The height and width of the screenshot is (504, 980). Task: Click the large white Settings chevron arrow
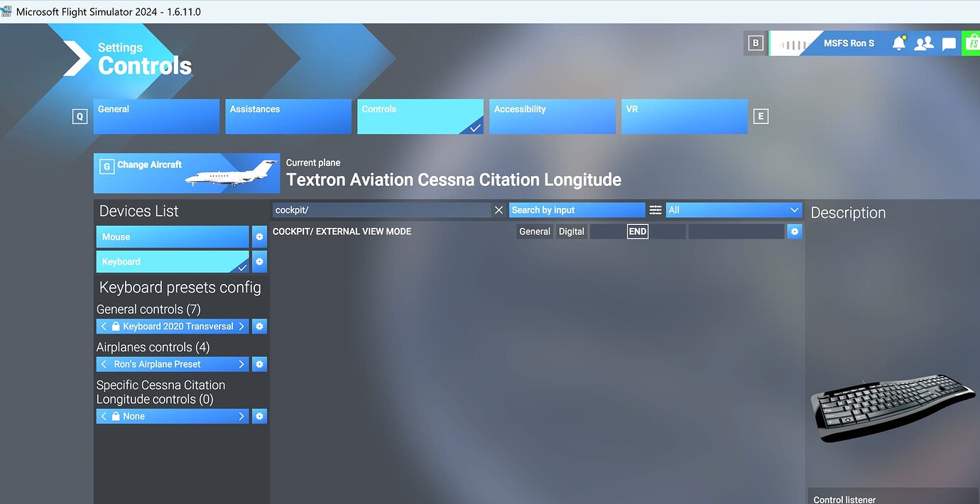tap(77, 58)
